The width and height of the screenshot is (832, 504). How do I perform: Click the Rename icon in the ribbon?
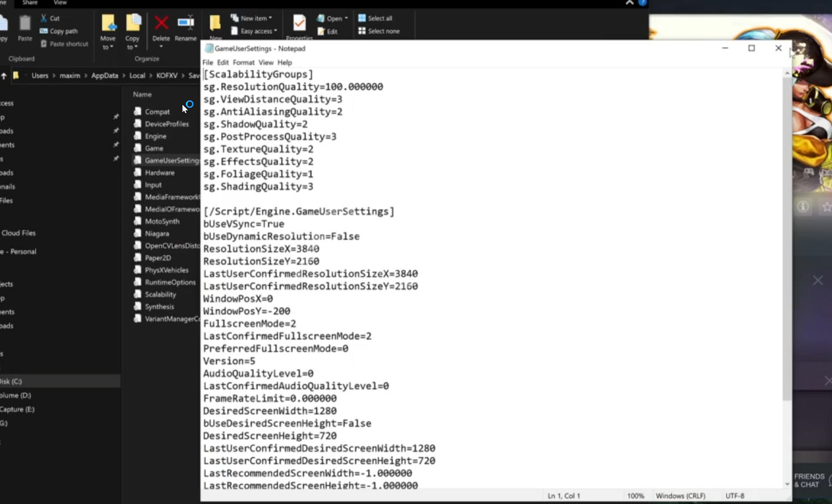(185, 23)
